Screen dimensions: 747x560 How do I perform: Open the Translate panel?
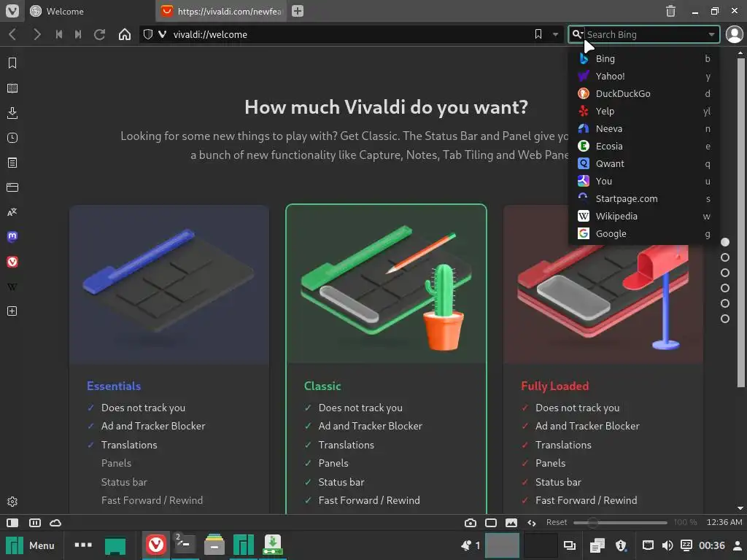click(x=12, y=212)
